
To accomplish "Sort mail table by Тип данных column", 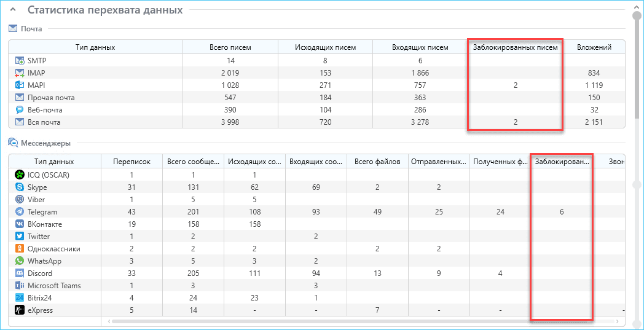I will [95, 47].
